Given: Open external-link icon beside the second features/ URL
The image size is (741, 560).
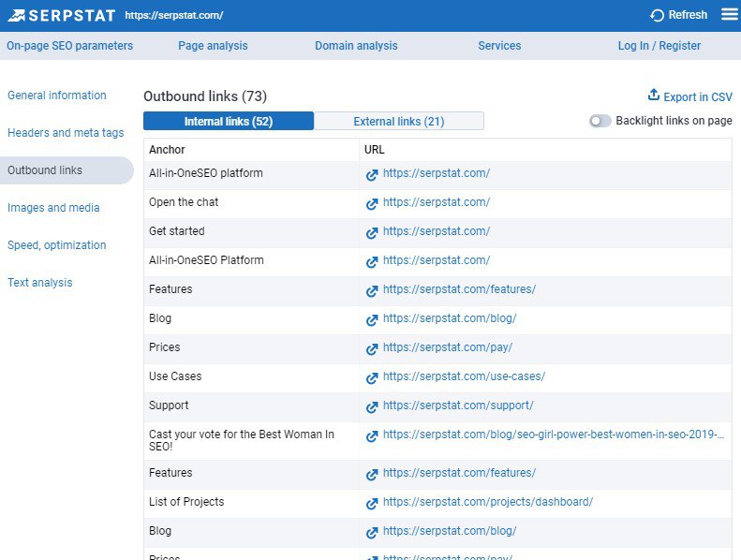Looking at the screenshot, I should coord(372,475).
